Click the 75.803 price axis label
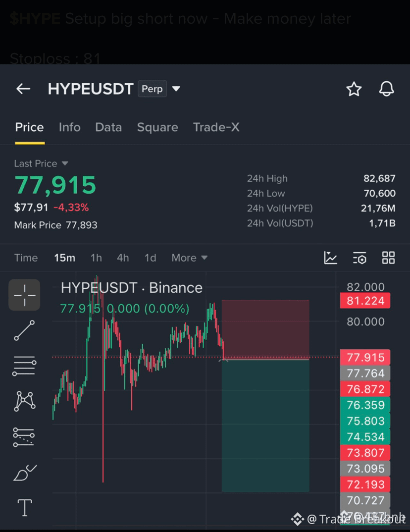Screen dimensions: 410x532 coord(365,421)
